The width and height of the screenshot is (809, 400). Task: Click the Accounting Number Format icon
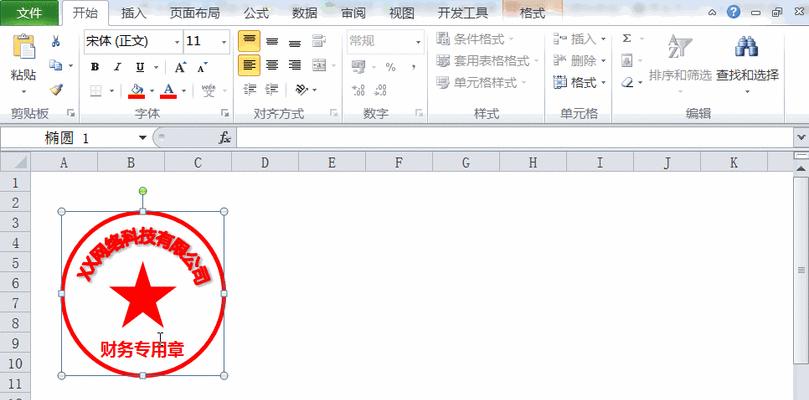coord(358,67)
